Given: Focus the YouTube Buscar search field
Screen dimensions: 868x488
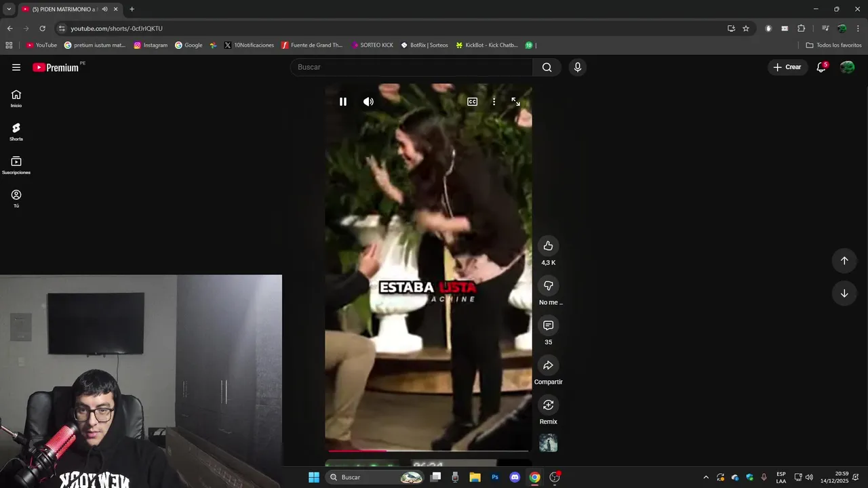Looking at the screenshot, I should pos(412,67).
